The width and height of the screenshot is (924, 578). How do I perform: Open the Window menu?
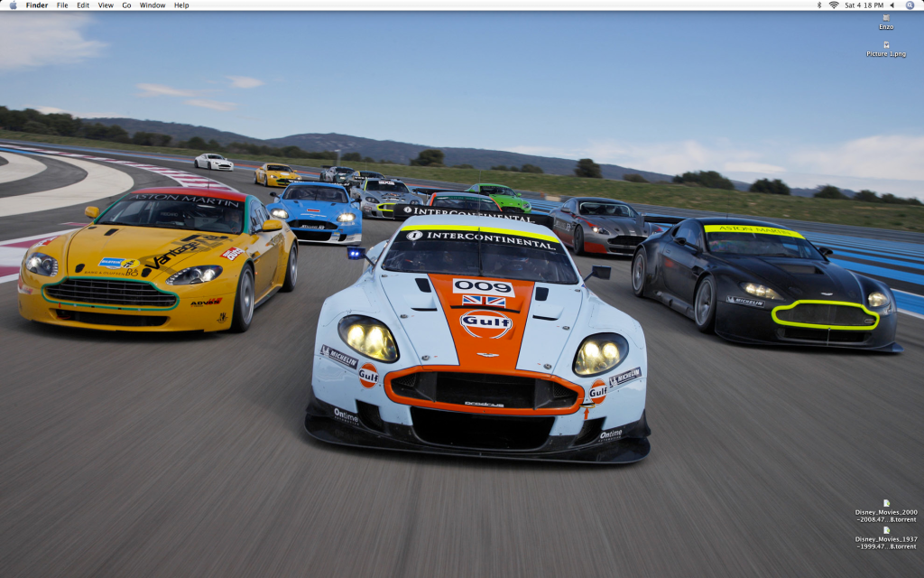coord(152,5)
